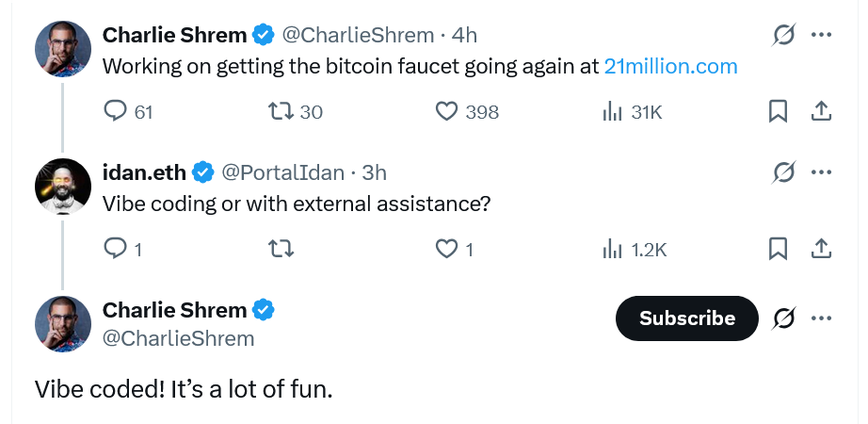View 1.2K views analytics on idan.eth's reply
Image resolution: width=868 pixels, height=424 pixels.
[613, 249]
